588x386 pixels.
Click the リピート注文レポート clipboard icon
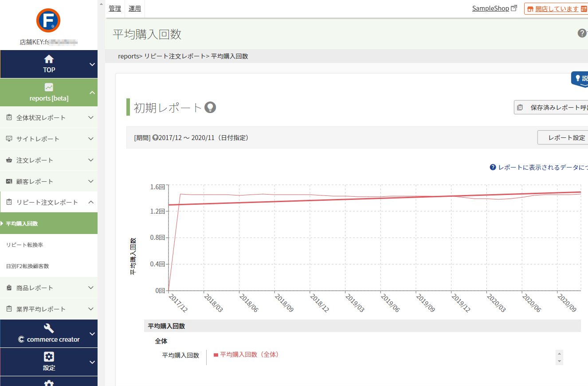(9, 202)
